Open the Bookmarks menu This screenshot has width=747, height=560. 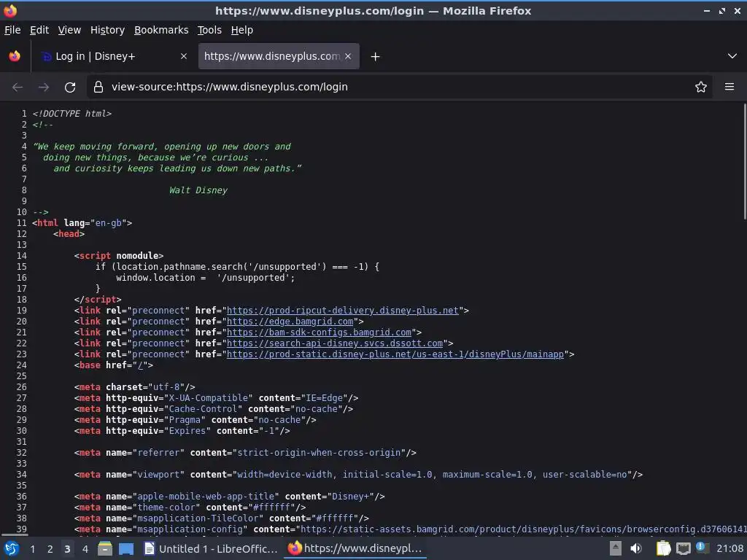click(x=161, y=30)
